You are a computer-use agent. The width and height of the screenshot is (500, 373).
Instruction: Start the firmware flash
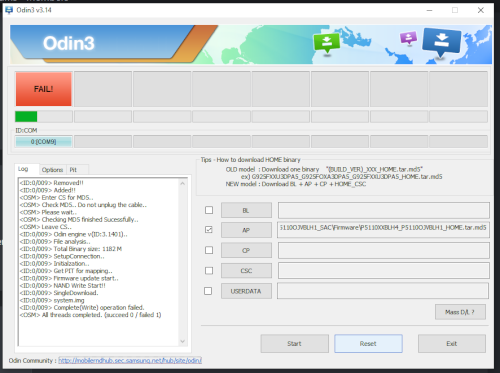coord(294,343)
